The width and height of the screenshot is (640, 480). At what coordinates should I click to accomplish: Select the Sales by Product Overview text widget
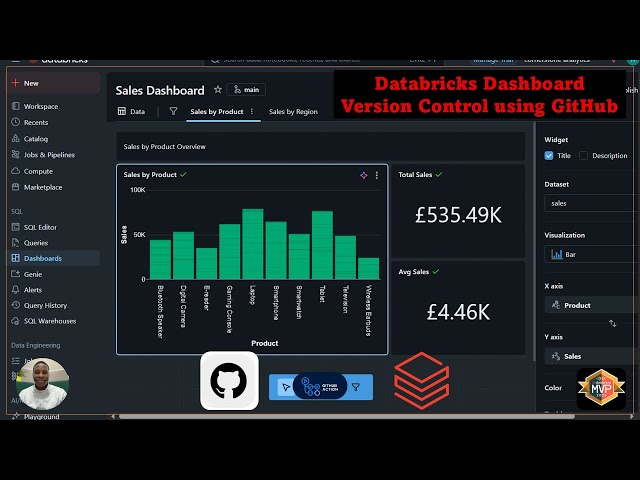click(320, 147)
